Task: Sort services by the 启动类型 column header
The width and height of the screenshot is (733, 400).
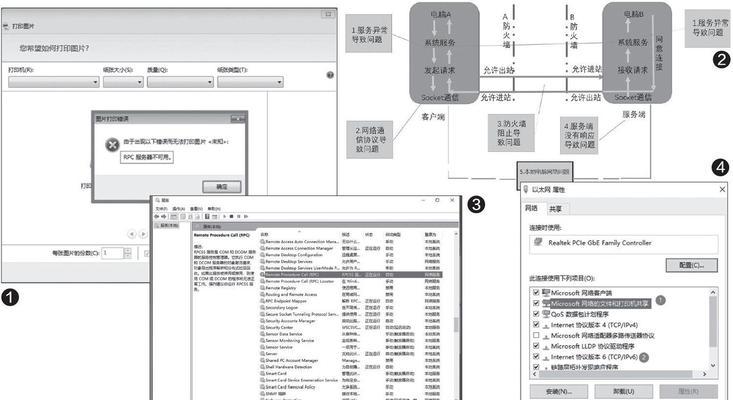Action: point(392,234)
